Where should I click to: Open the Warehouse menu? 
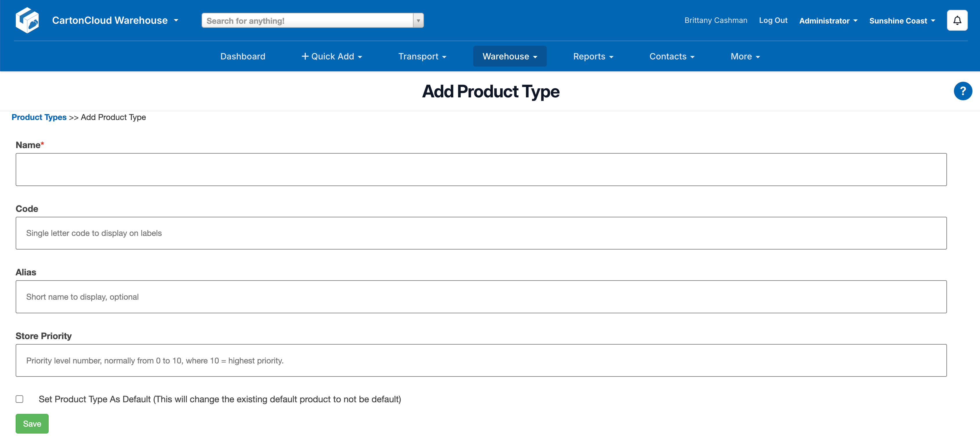509,56
